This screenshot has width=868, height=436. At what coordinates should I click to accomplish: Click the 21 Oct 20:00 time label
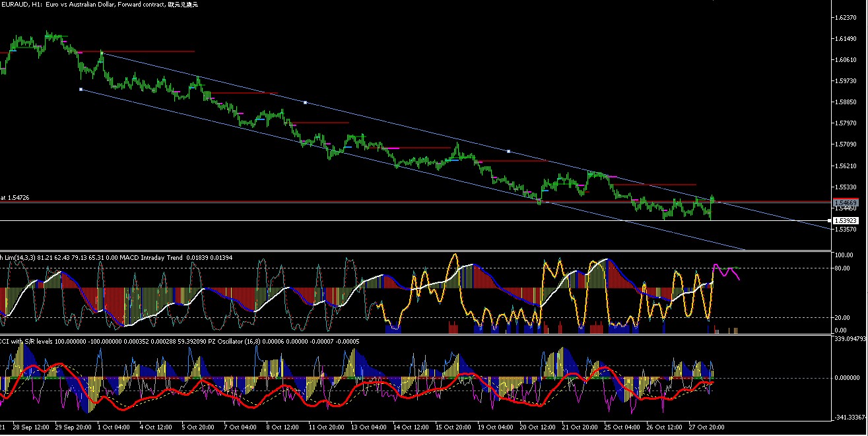tap(580, 428)
